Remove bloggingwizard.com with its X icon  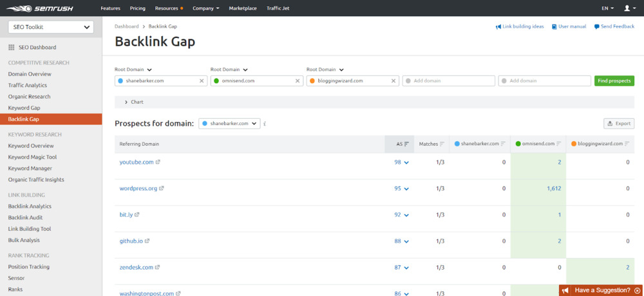point(393,81)
